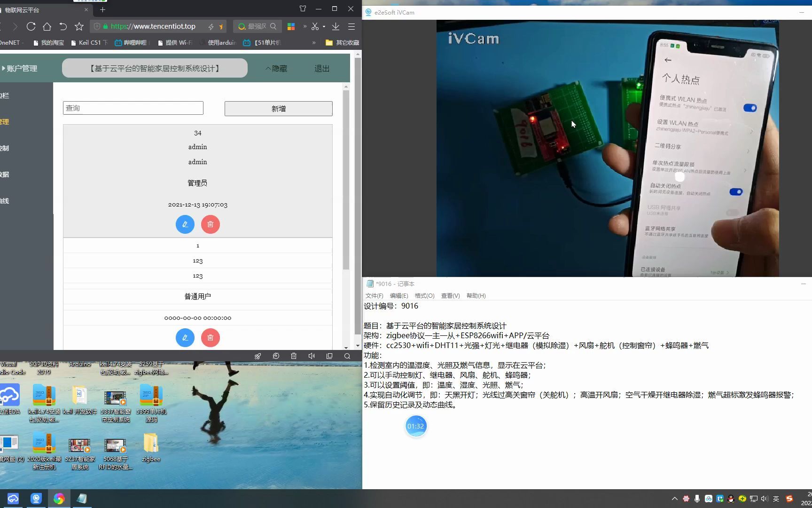Click the Sogou input method icon in tray
The height and width of the screenshot is (508, 812).
pyautogui.click(x=789, y=499)
